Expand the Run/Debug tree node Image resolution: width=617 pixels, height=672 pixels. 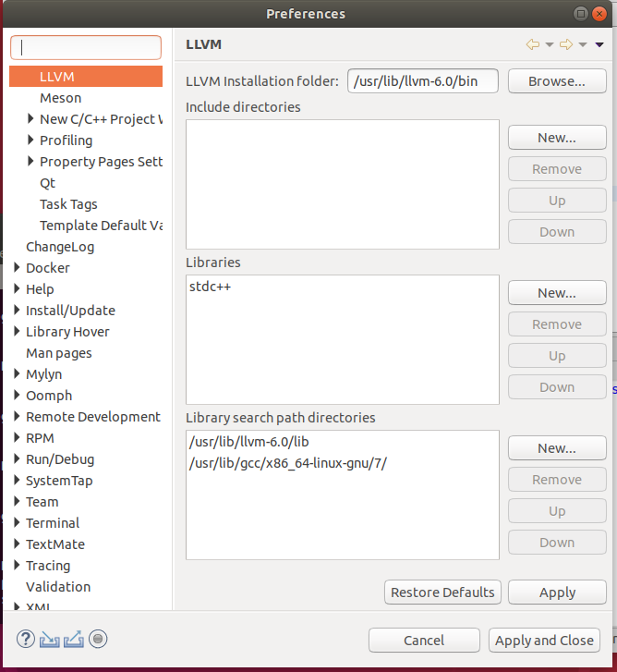coord(17,458)
